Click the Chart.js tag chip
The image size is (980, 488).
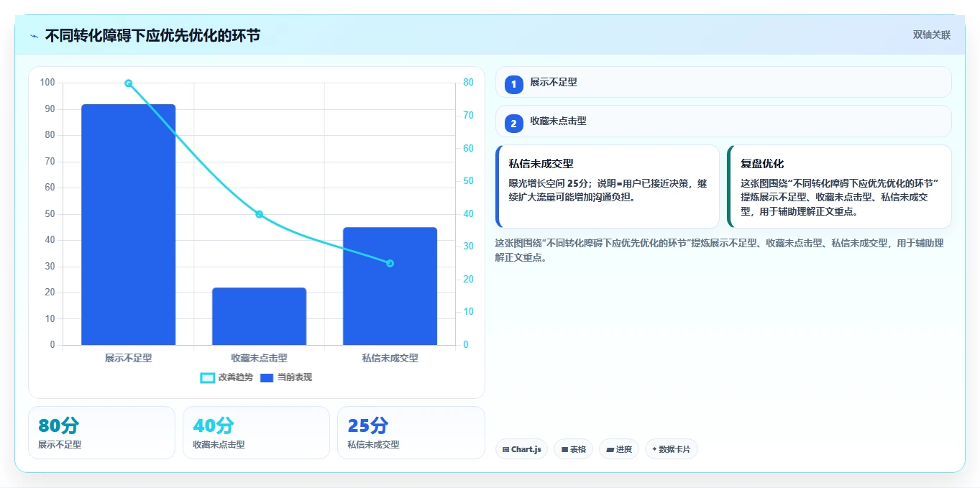point(521,449)
